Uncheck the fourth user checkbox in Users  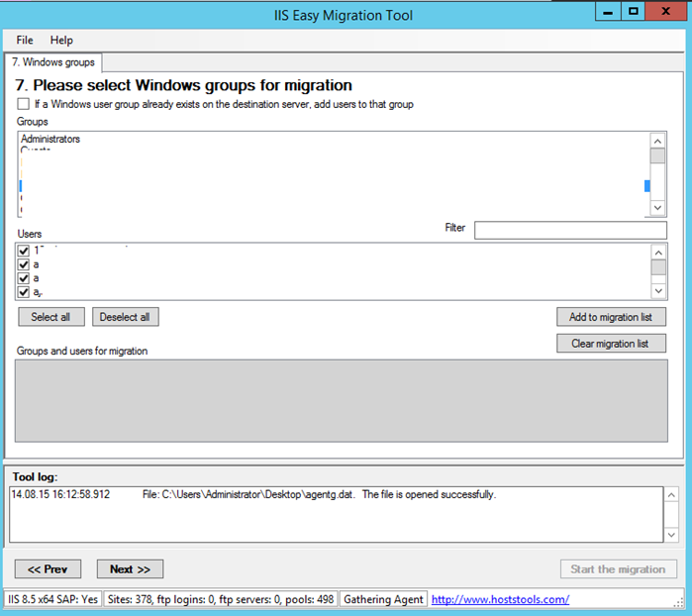tap(24, 292)
